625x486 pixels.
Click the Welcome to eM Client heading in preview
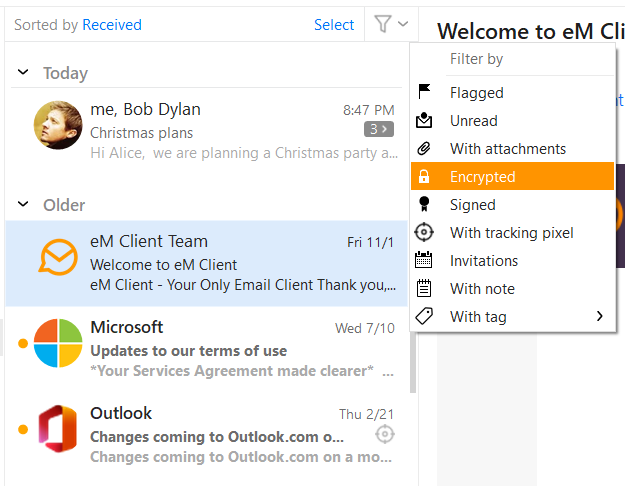(531, 31)
